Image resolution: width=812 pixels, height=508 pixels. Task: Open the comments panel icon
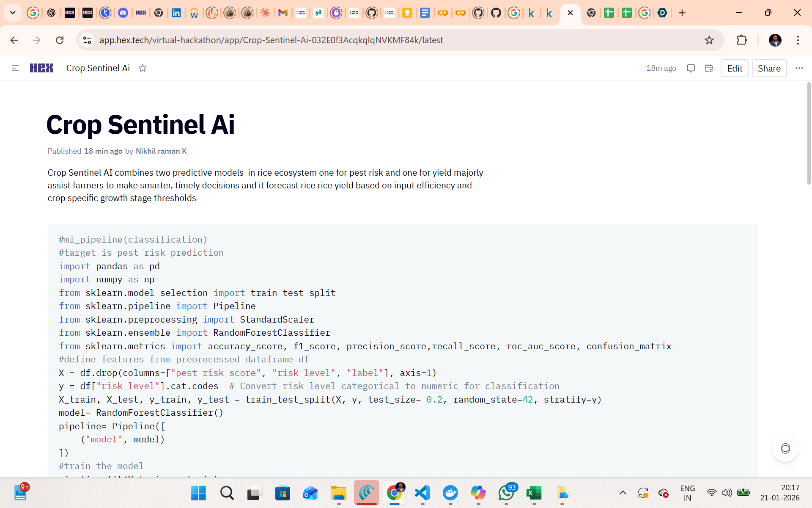coord(691,68)
